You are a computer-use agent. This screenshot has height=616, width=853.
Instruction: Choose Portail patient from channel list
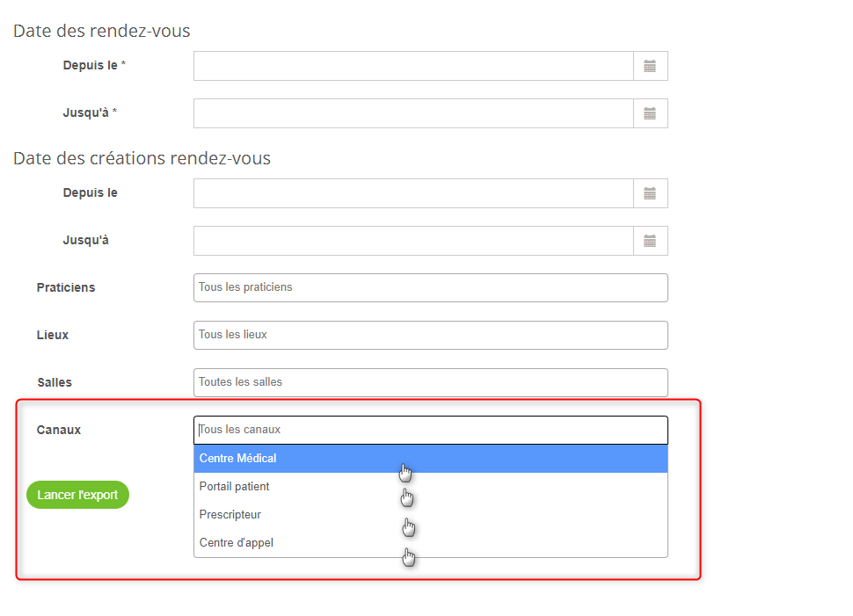click(x=430, y=487)
